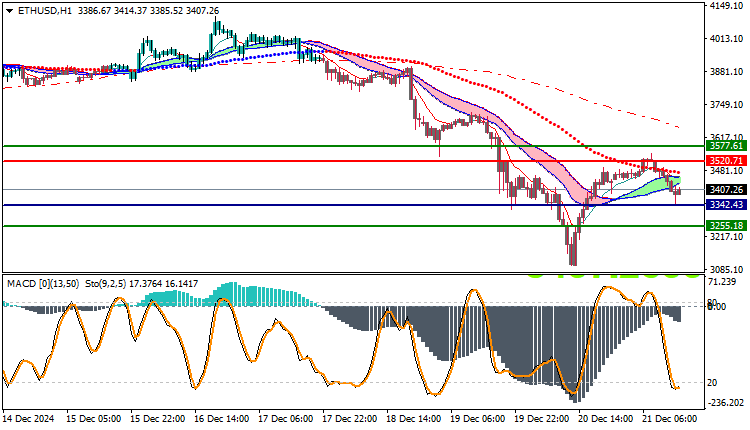This screenshot has height=430, width=750.
Task: Click the 20 Dec 14:00 time label
Action: pos(606,419)
